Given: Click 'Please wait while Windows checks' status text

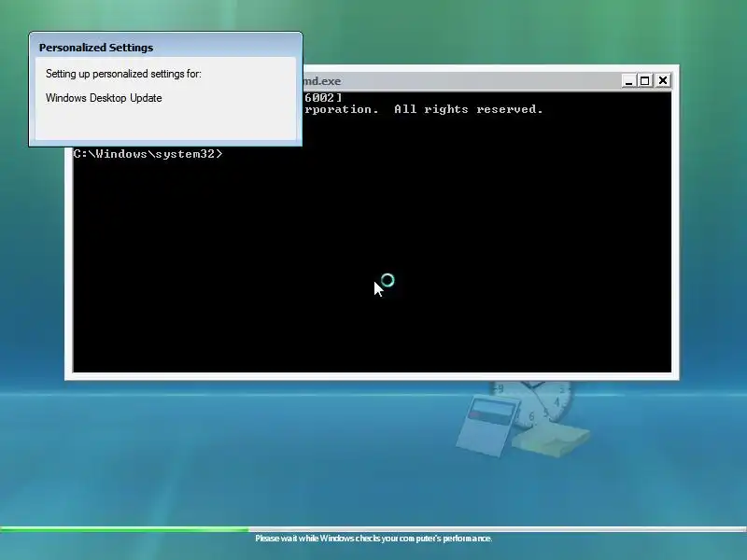Looking at the screenshot, I should pyautogui.click(x=373, y=539).
